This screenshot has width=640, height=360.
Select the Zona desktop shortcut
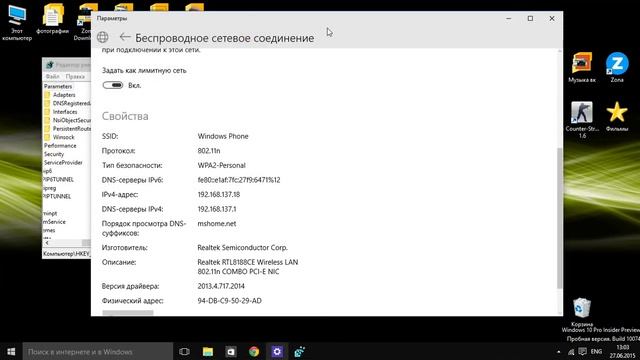click(x=617, y=68)
